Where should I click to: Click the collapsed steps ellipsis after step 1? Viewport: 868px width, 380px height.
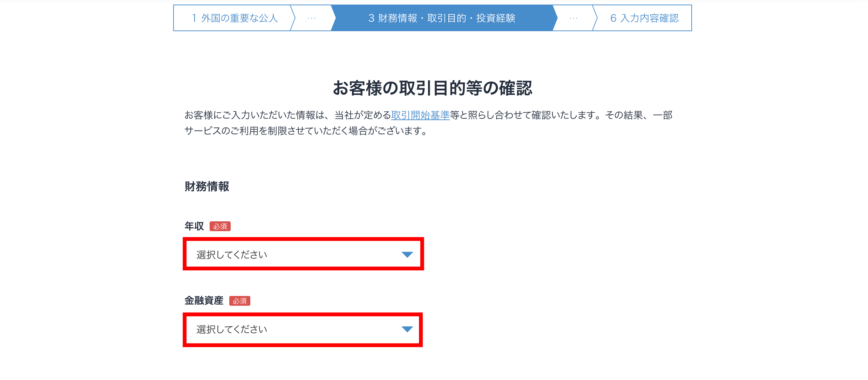pyautogui.click(x=311, y=18)
